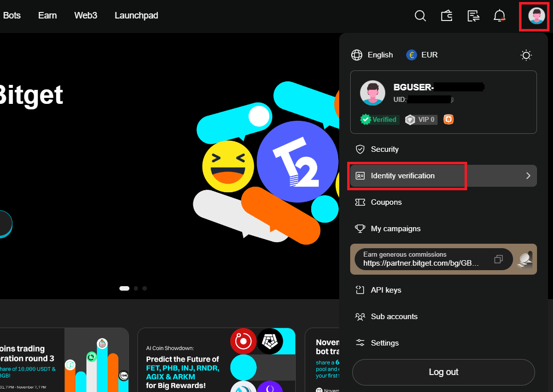Open the Launchpad navigation tab
The height and width of the screenshot is (392, 553).
pyautogui.click(x=136, y=15)
